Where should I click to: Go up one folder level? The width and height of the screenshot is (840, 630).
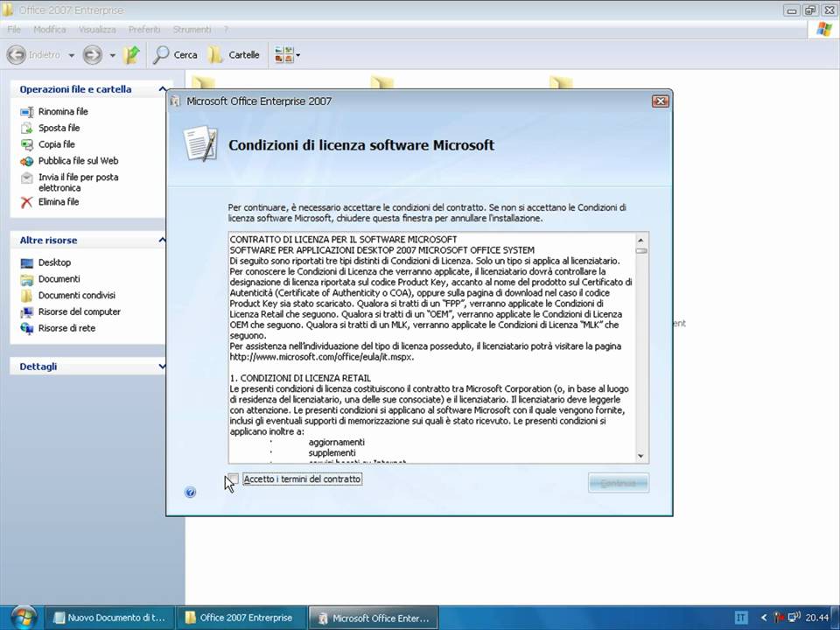(x=131, y=54)
